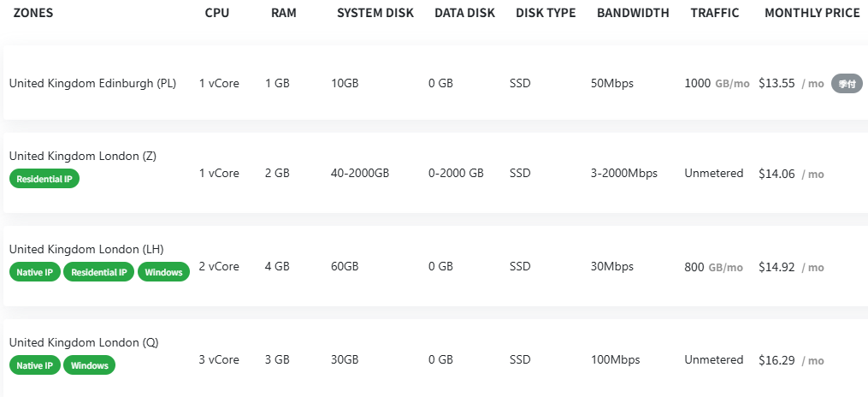Open the United Kingdom Edinburgh (PL) zone
Image resolution: width=868 pixels, height=397 pixels.
(x=92, y=83)
